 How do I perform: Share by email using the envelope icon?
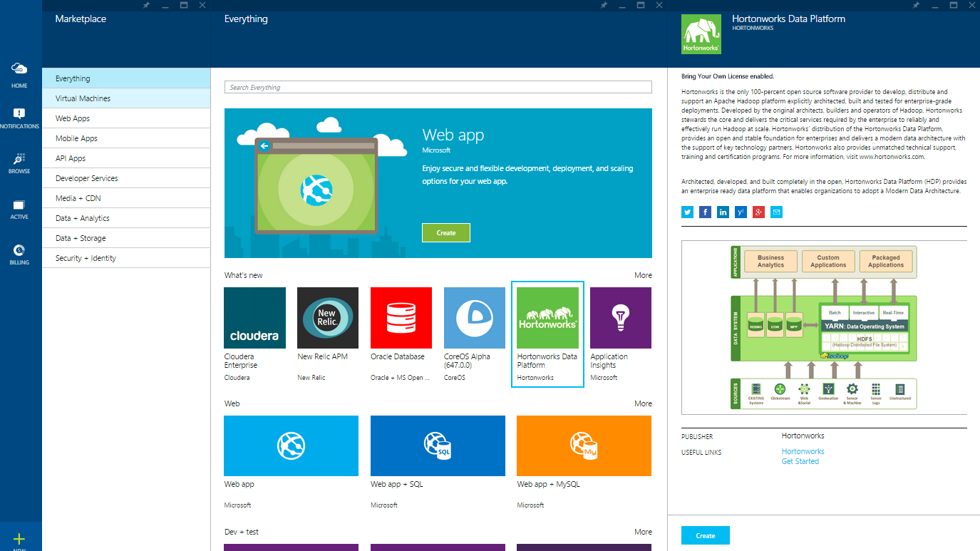tap(776, 212)
